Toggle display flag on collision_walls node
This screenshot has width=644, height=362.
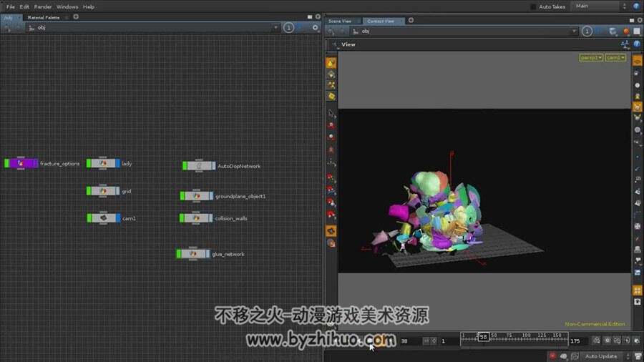(210, 218)
